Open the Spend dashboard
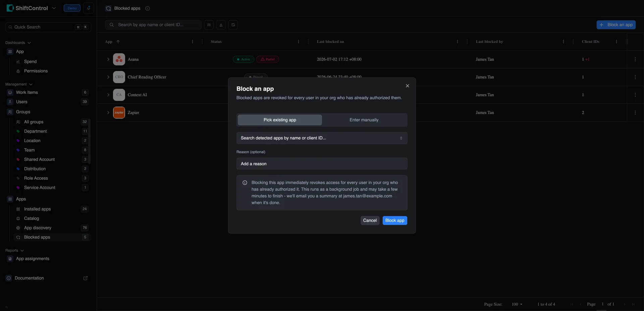644x311 pixels. [x=30, y=62]
